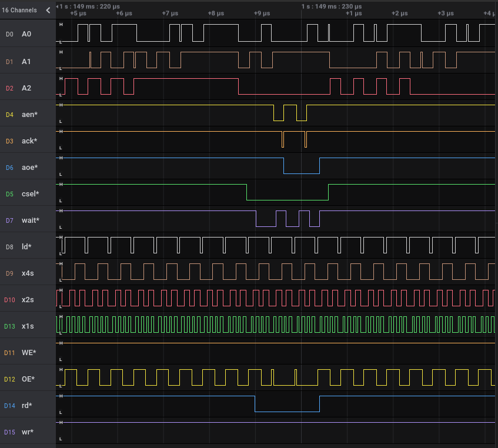498x448 pixels.
Task: Select channel D8 ld* row label
Action: click(28, 247)
